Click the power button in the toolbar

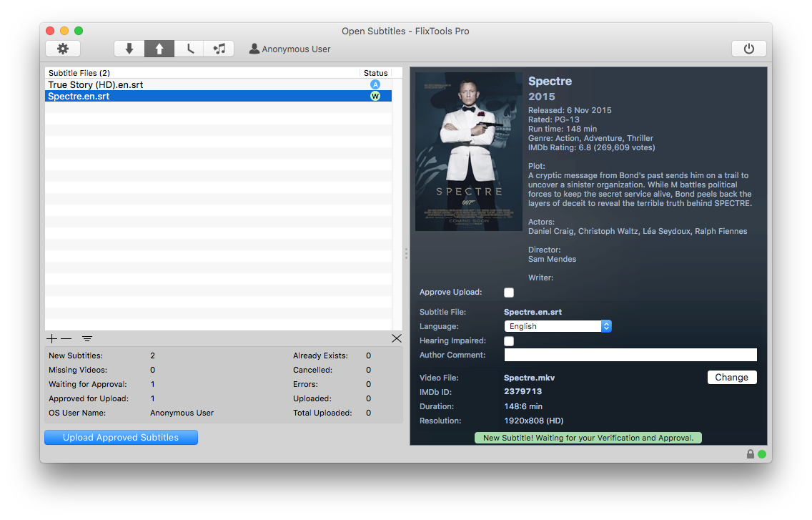point(749,49)
